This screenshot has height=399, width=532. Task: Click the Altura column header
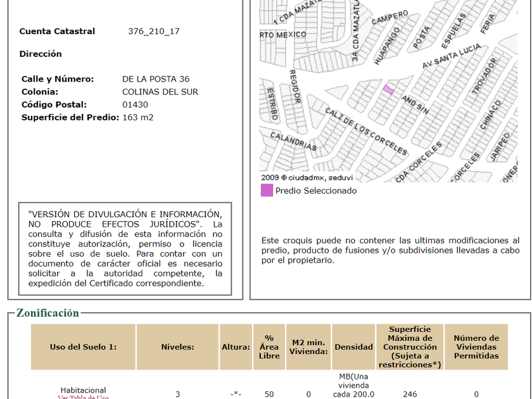[x=236, y=347]
